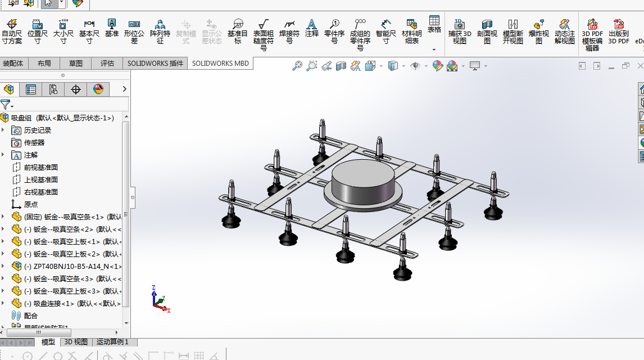Click Zoom to Fit in view toolbar
644x360 pixels.
[297, 66]
